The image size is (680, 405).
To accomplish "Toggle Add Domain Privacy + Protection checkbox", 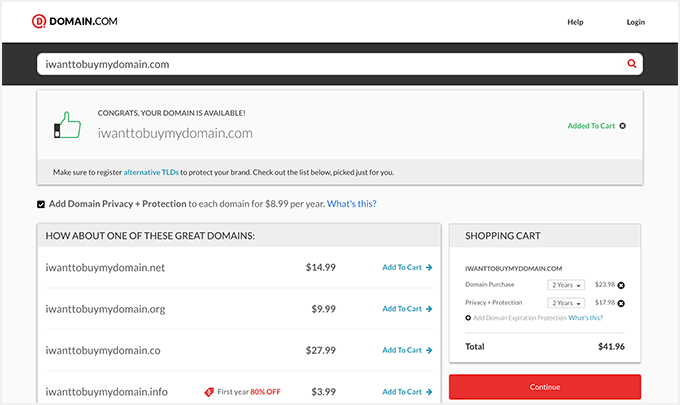I will pos(41,204).
